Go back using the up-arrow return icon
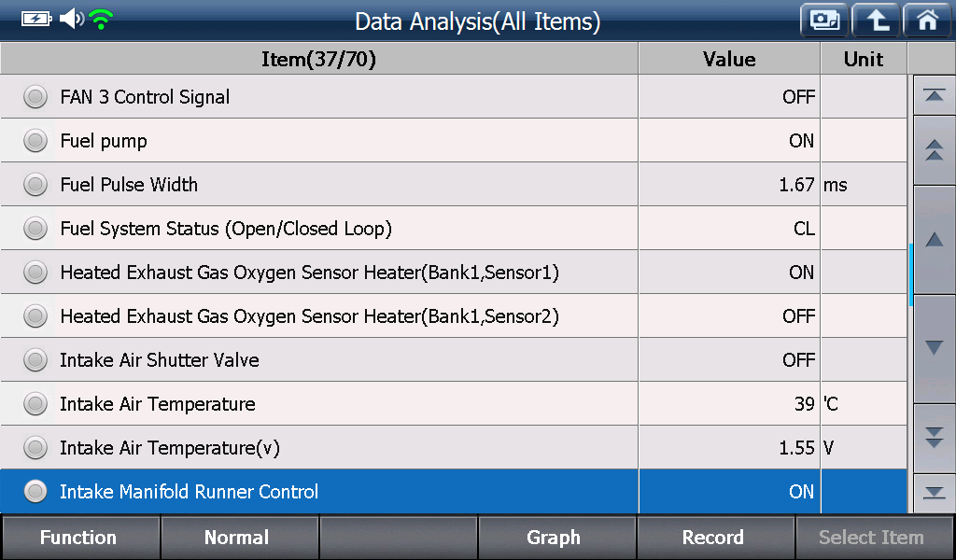 tap(876, 21)
